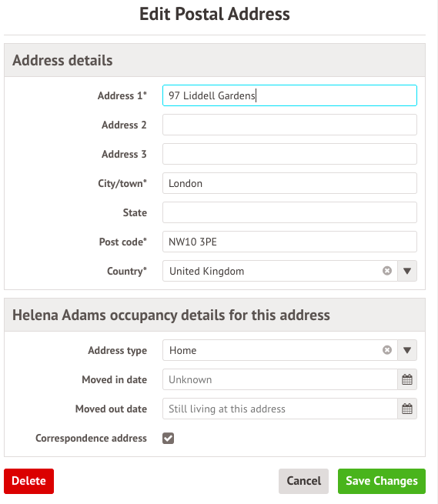Uncheck the Correspondence address checkbox

tap(168, 438)
